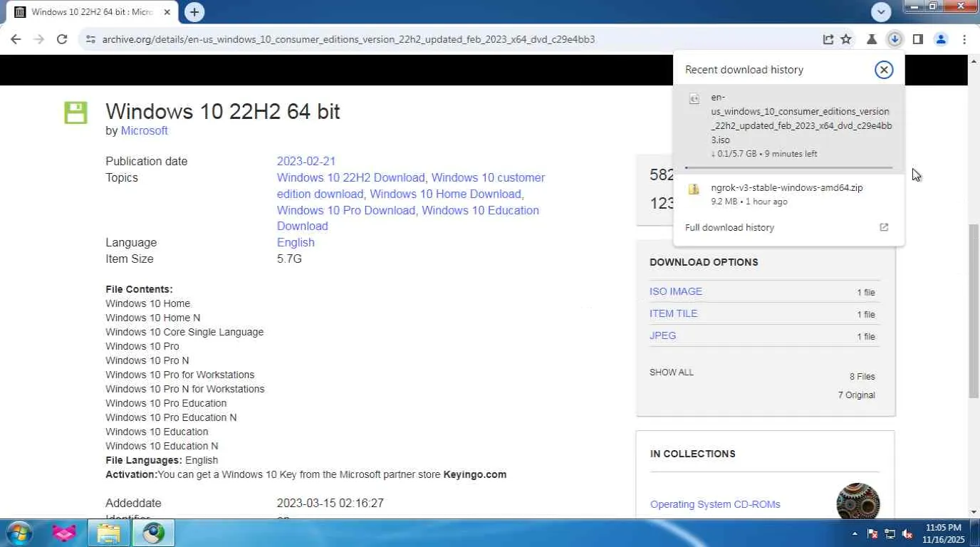This screenshot has width=980, height=547.
Task: Go back to the previous page
Action: [16, 40]
